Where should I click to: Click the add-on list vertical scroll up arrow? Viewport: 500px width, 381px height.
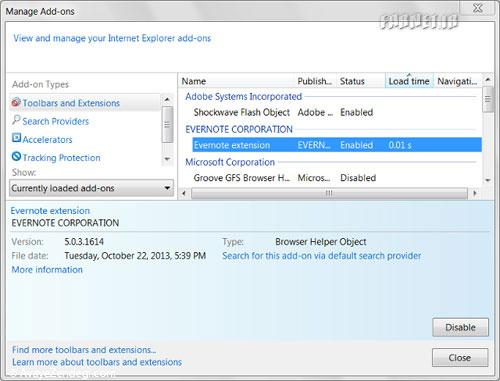pyautogui.click(x=487, y=80)
